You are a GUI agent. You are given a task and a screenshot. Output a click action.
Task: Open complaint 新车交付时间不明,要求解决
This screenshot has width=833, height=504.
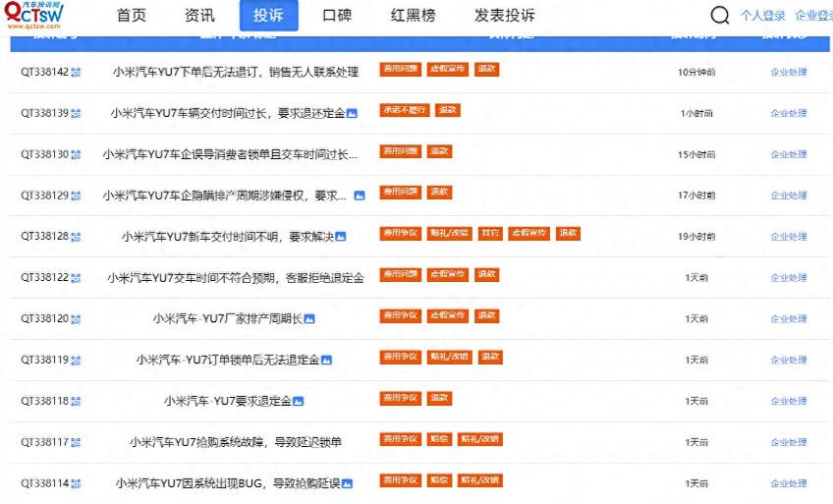click(x=228, y=237)
